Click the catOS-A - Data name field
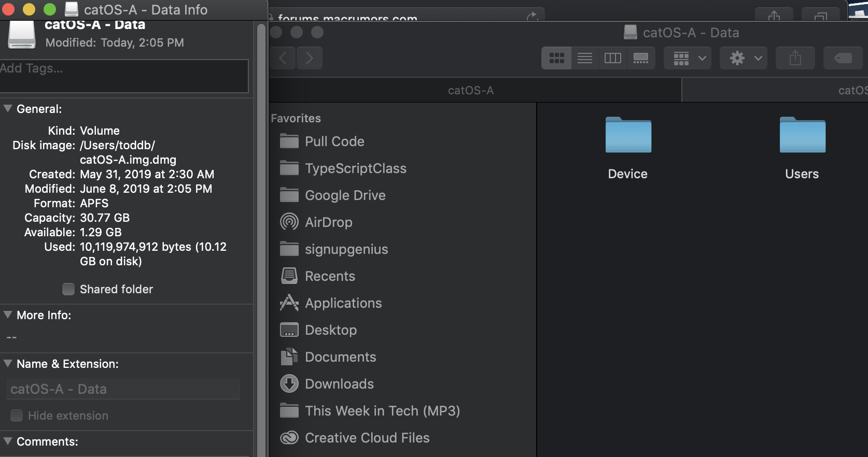Screen dimensions: 868x457 [x=123, y=389]
